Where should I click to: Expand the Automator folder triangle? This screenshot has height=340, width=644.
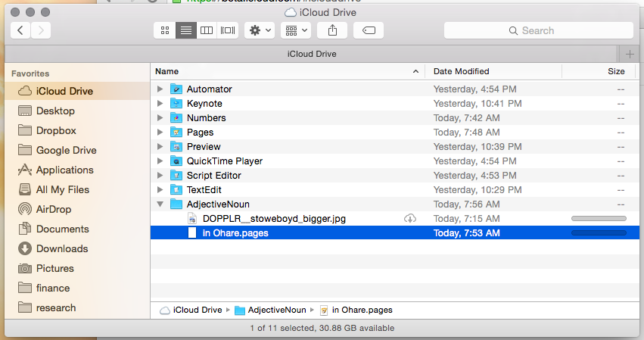coord(160,89)
